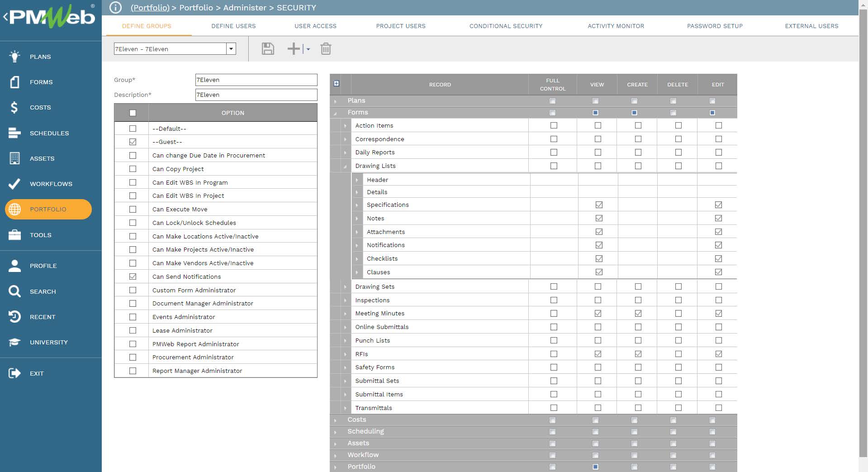Click into the Description text field
This screenshot has width=868, height=472.
[x=256, y=95]
